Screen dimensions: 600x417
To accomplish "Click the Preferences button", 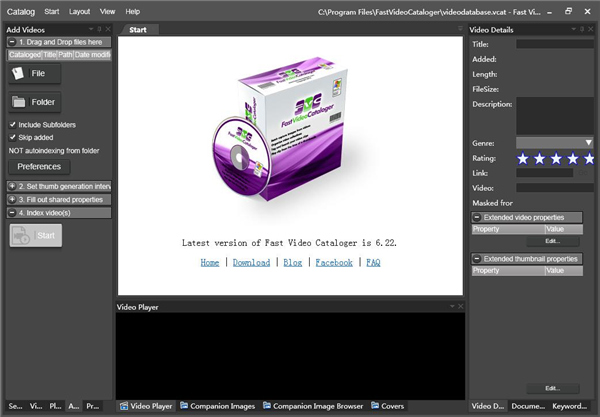I will click(x=39, y=167).
